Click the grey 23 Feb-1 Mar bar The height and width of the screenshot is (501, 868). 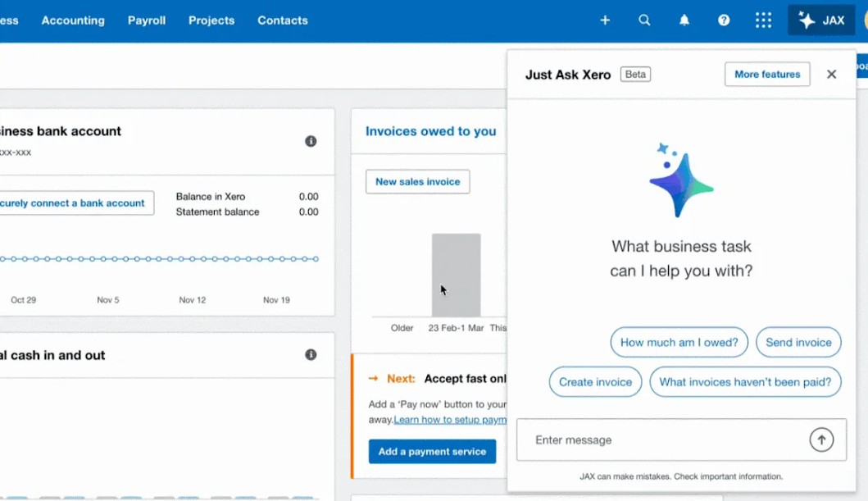(457, 276)
